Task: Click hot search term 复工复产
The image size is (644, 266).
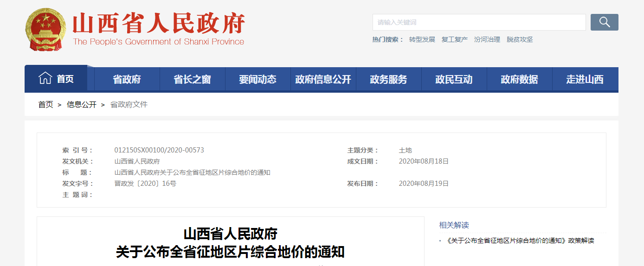Action: (x=454, y=40)
